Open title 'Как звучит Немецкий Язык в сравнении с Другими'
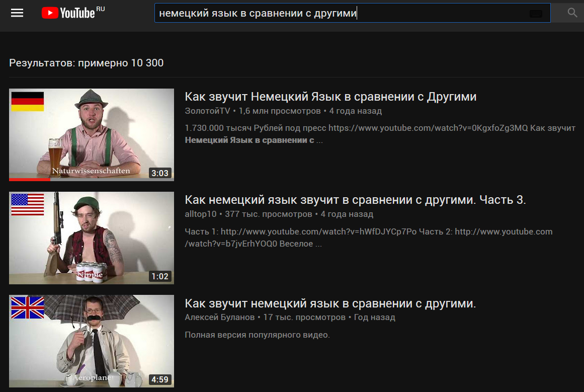 (x=330, y=97)
